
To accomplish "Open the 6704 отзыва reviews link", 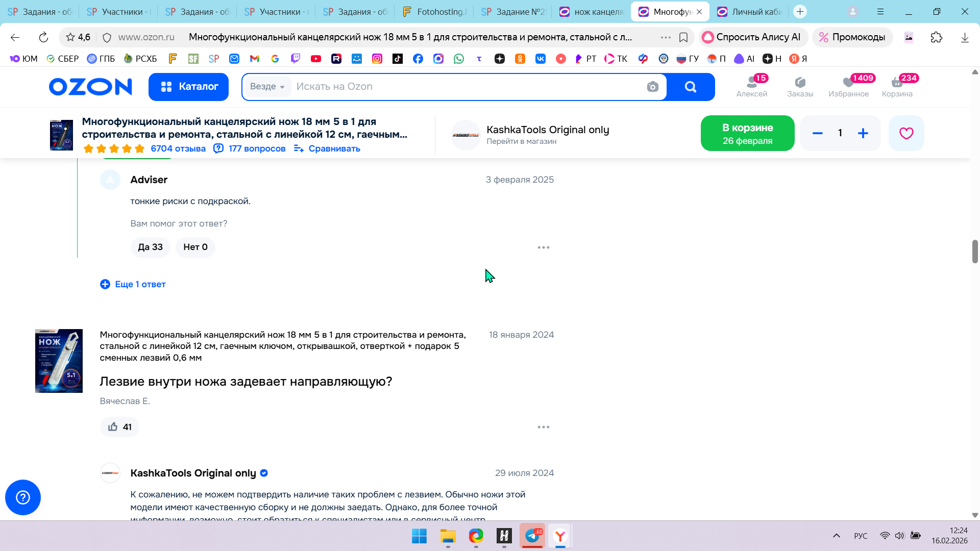I will pos(178,148).
